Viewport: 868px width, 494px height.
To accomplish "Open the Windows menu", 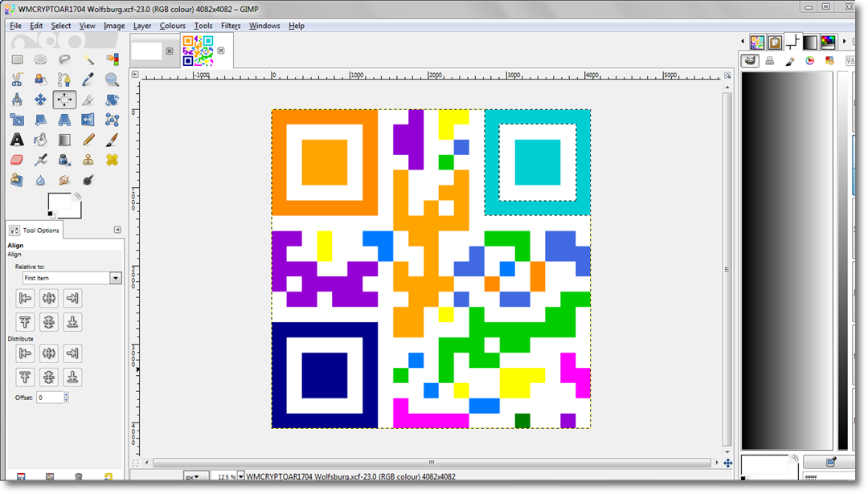I will click(x=264, y=26).
